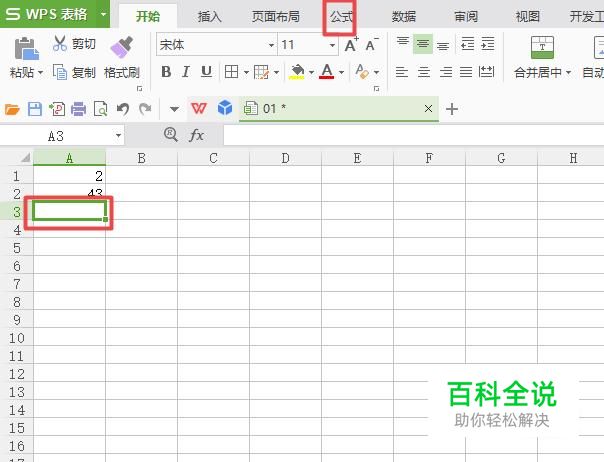Open the Name Box A3 dropdown

[118, 136]
